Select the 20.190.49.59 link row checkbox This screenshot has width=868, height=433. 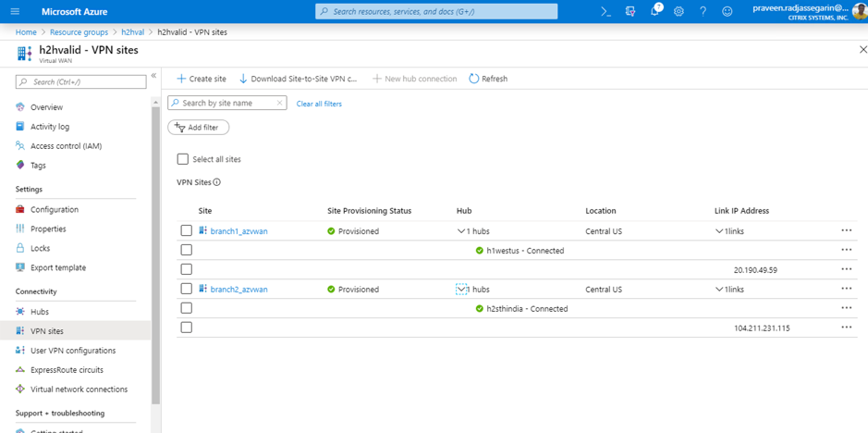[187, 269]
